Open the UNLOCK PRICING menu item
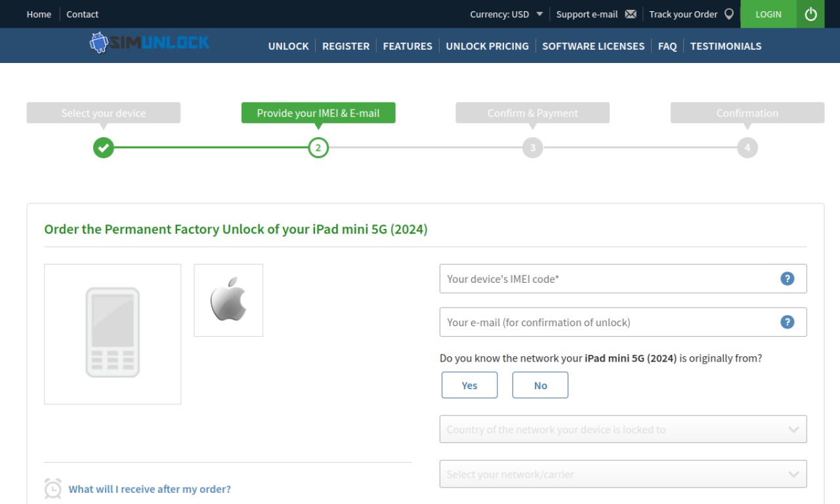This screenshot has height=504, width=840. 487,46
